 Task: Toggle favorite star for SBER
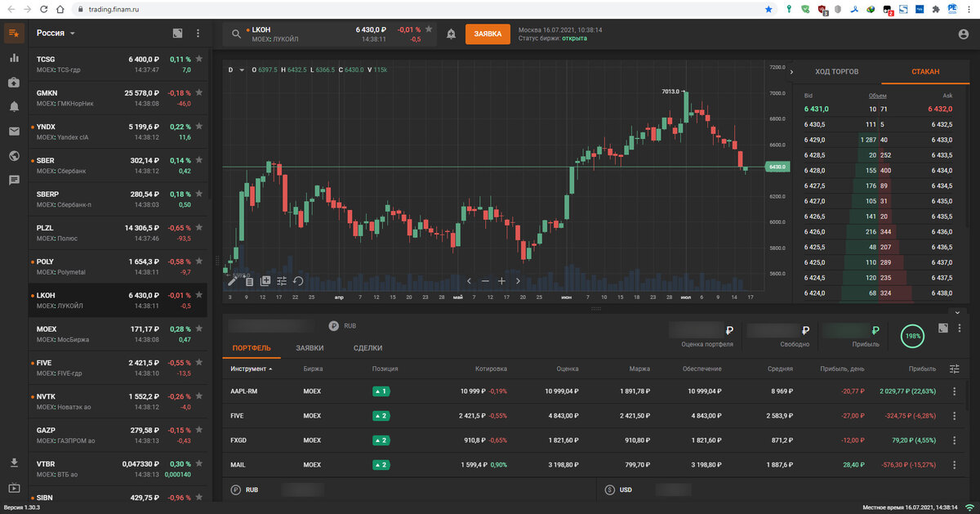(198, 161)
